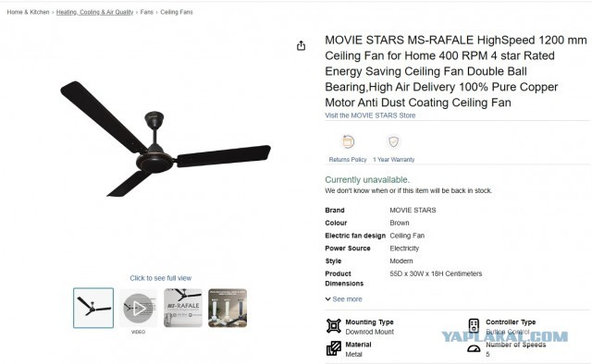The height and width of the screenshot is (364, 592).
Task: Click the Material icon
Action: [x=334, y=348]
